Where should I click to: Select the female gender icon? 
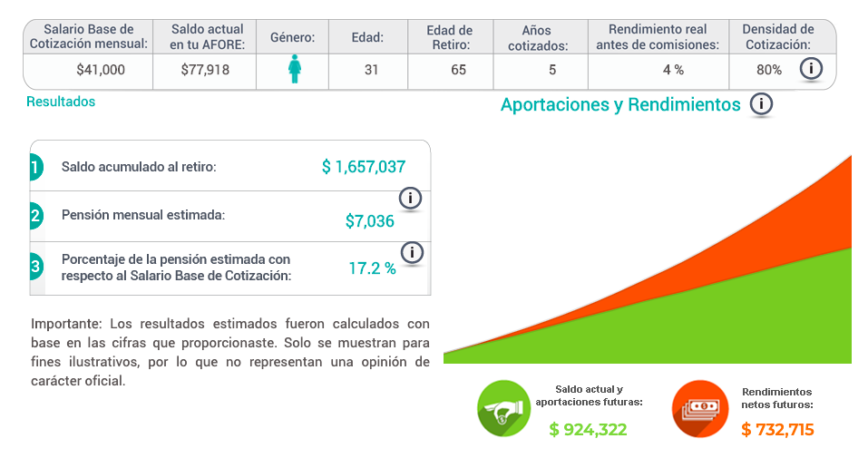click(295, 69)
